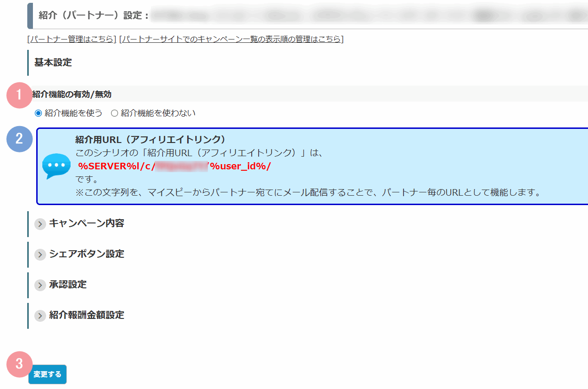Expand the 紹介報酬金額設定 section
The image size is (588, 389).
[87, 315]
